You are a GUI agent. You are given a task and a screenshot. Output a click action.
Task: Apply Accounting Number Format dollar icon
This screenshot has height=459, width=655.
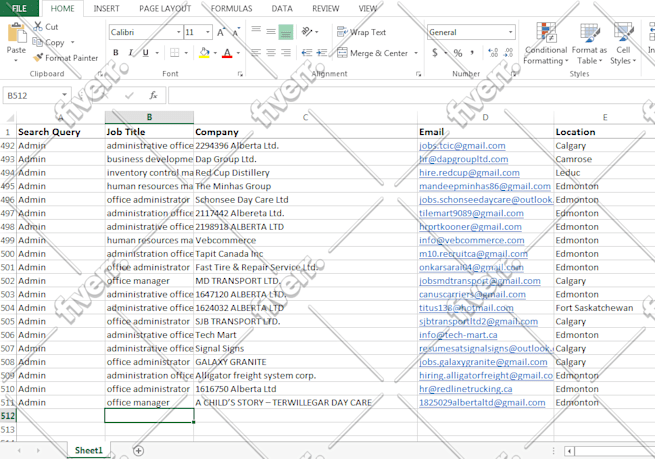435,53
